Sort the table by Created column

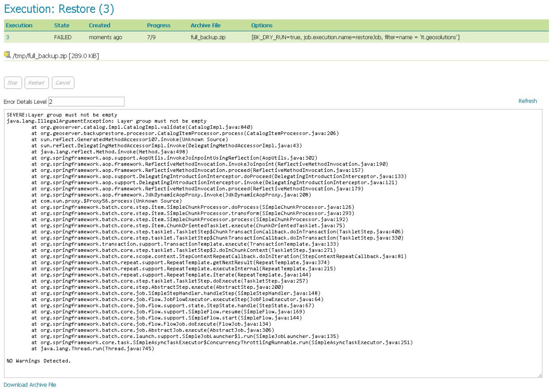point(100,25)
